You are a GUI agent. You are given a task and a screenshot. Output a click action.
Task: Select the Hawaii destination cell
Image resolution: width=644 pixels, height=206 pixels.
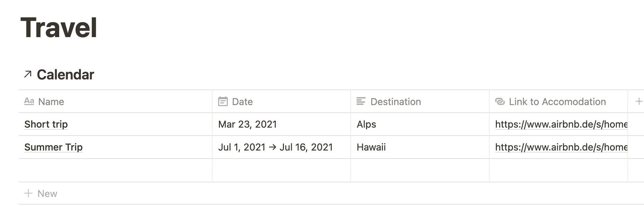[420, 147]
